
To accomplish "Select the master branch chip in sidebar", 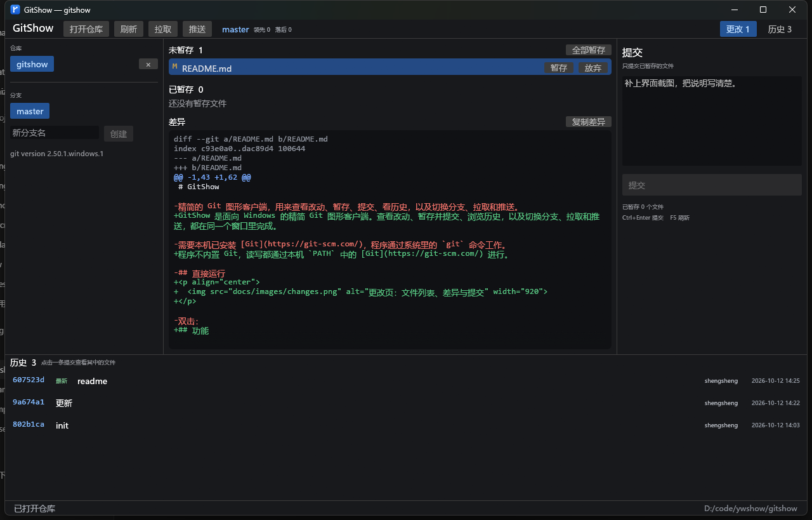I will [30, 111].
